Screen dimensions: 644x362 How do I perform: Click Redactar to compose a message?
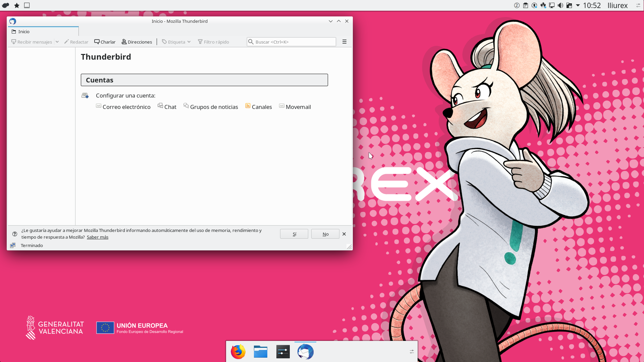point(76,42)
